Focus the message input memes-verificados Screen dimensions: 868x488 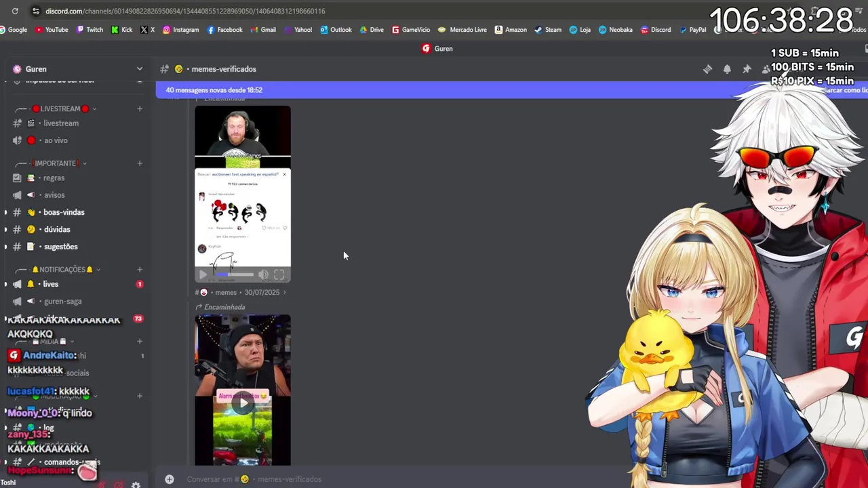(x=254, y=479)
